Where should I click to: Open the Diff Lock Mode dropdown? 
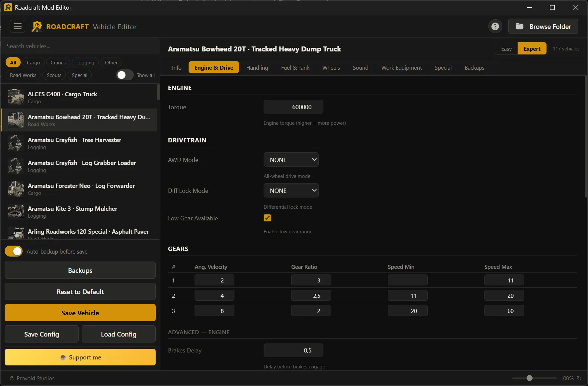(x=291, y=191)
